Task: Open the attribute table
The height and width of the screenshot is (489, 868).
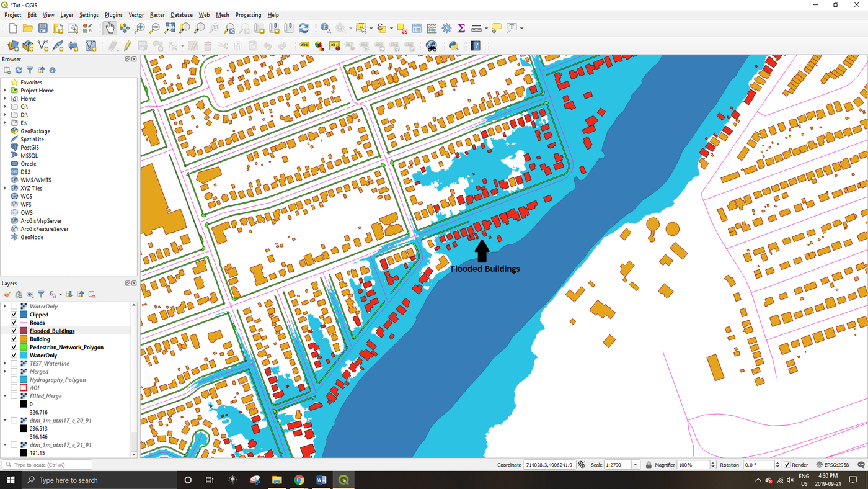Action: [x=417, y=28]
